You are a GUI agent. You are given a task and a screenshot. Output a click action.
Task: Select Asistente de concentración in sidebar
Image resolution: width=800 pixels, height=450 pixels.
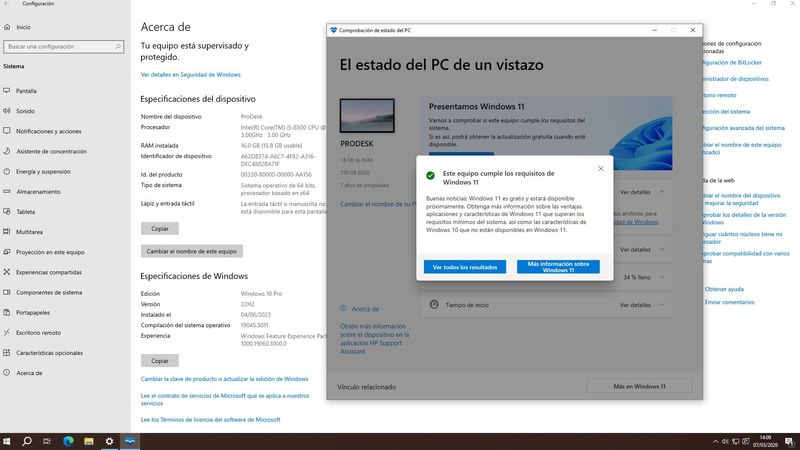[x=51, y=152]
